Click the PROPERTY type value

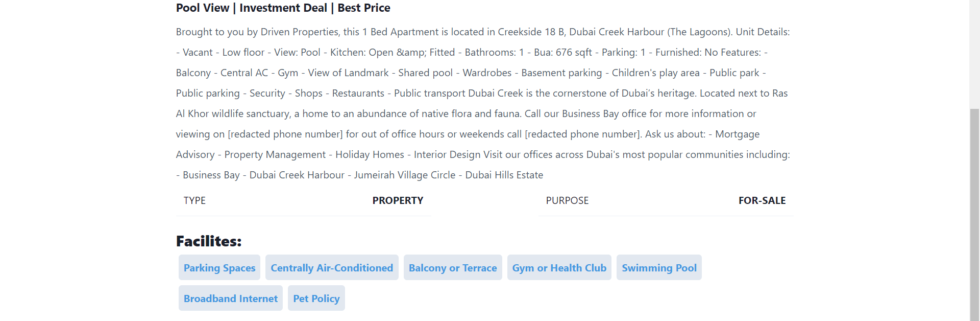coord(398,200)
